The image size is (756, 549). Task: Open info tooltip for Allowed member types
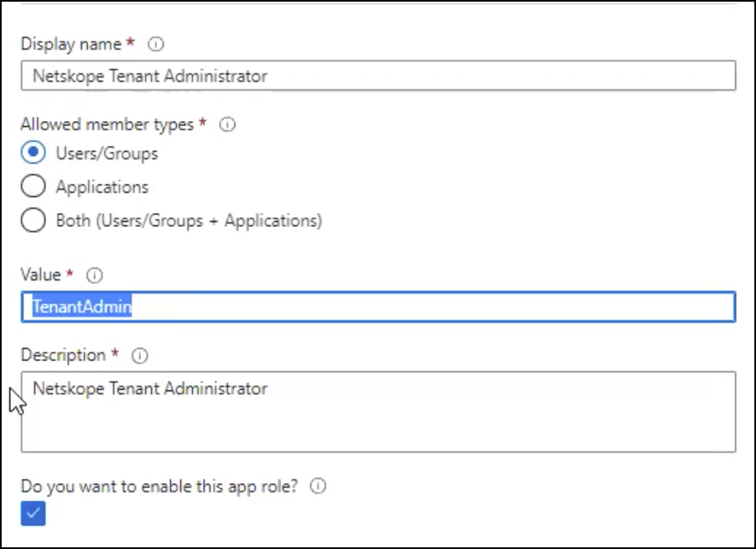click(227, 125)
